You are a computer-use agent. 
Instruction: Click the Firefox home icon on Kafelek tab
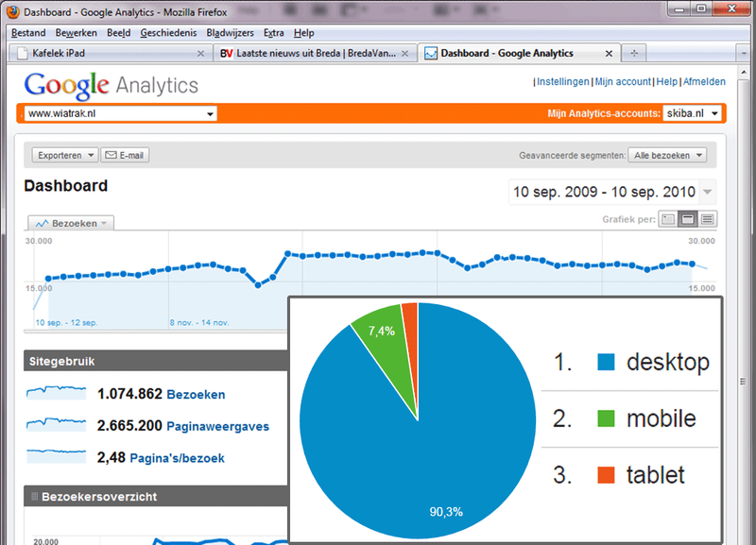pyautogui.click(x=22, y=54)
